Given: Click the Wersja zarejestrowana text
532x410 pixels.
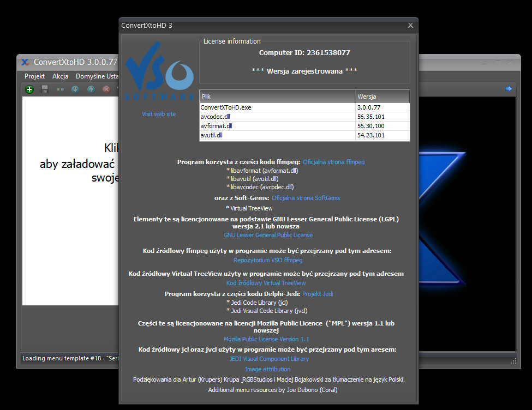Looking at the screenshot, I should (x=304, y=71).
